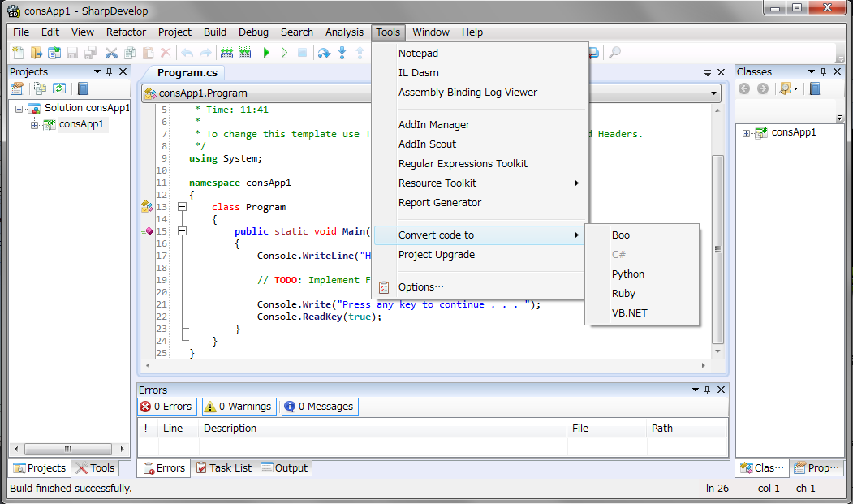Run the program with the green Run button
The width and height of the screenshot is (853, 504).
(267, 52)
